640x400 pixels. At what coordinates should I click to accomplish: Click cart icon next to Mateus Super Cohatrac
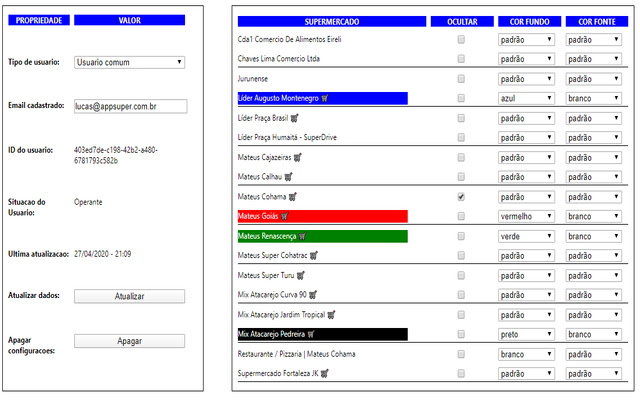click(313, 256)
